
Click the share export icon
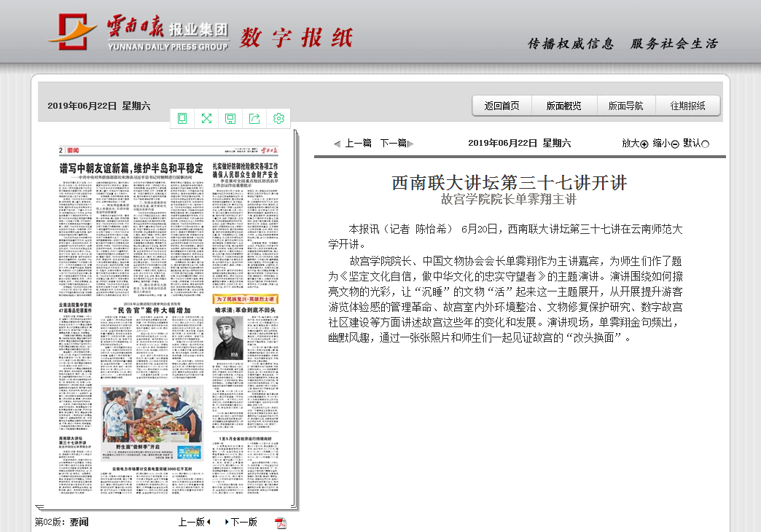[x=254, y=119]
